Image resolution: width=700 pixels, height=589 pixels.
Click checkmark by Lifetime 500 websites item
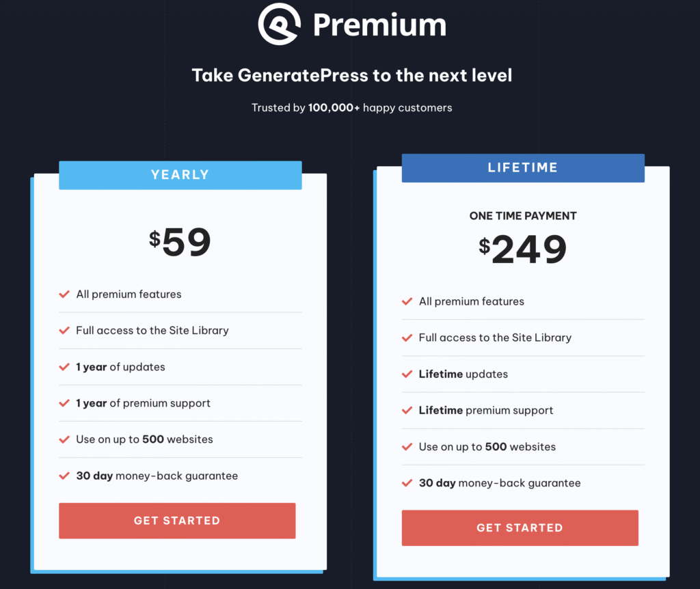click(x=407, y=447)
